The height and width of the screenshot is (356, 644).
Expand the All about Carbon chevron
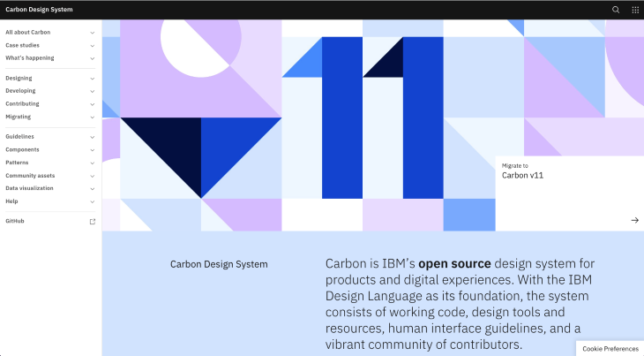click(x=93, y=33)
